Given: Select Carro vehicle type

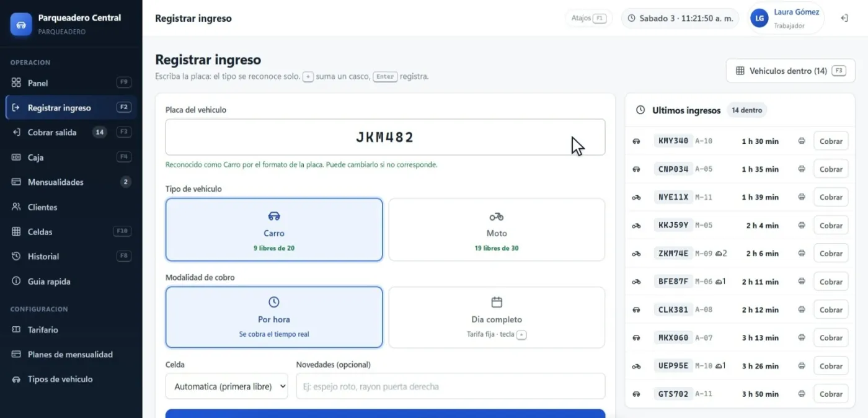Looking at the screenshot, I should point(274,229).
